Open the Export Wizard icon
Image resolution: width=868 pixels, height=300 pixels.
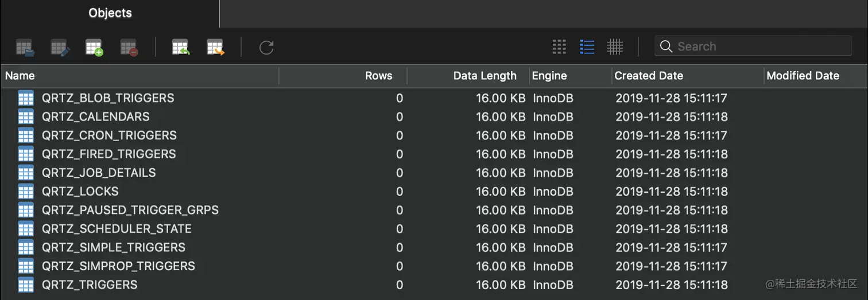215,47
